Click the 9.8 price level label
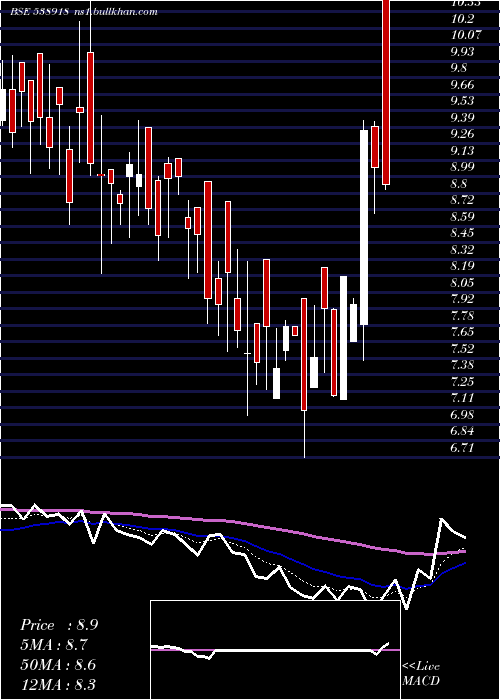 pyautogui.click(x=458, y=68)
